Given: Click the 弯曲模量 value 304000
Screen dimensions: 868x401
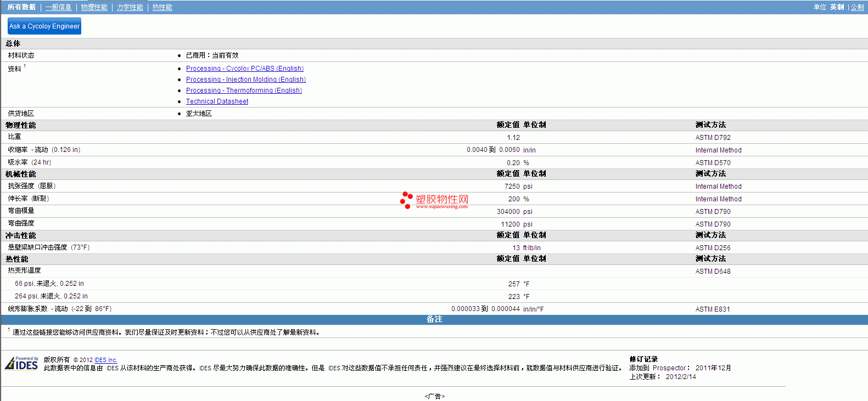Looking at the screenshot, I should 508,212.
